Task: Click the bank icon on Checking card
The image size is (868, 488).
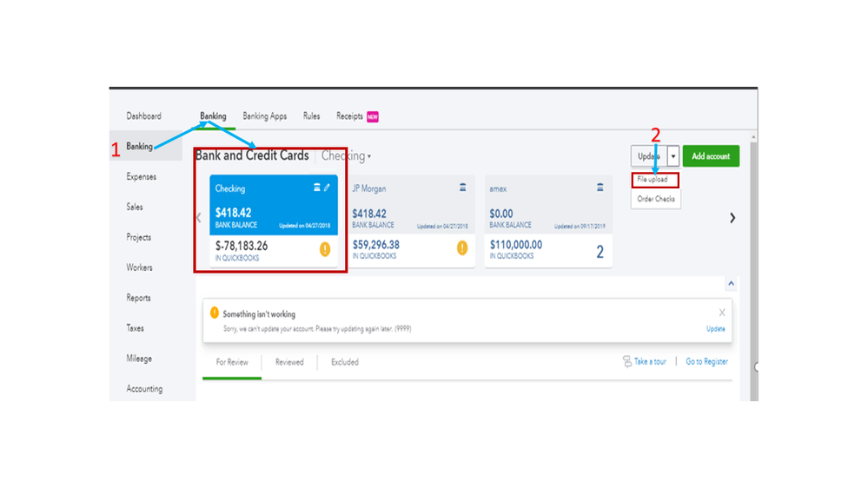Action: 316,188
